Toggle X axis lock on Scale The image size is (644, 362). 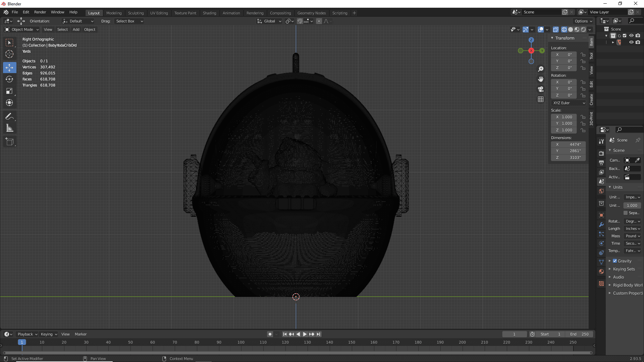pos(583,117)
